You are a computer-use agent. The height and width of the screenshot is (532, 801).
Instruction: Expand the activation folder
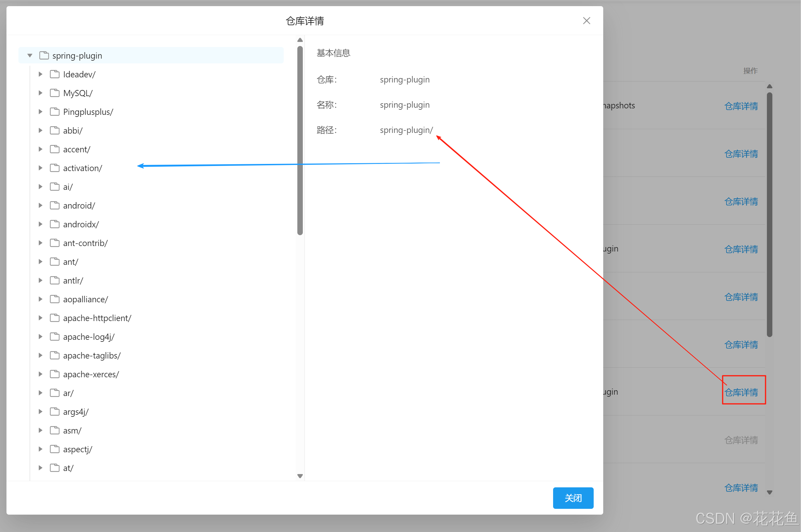tap(41, 168)
